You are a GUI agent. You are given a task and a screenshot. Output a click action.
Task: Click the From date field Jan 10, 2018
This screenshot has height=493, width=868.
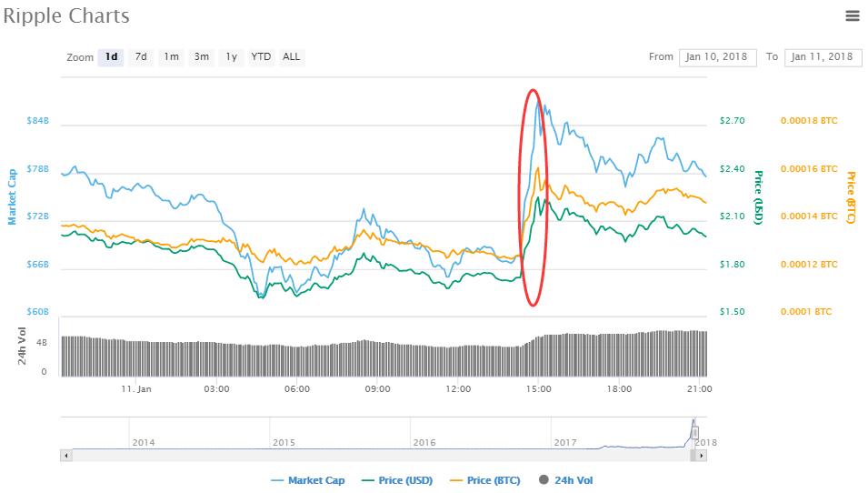[717, 57]
